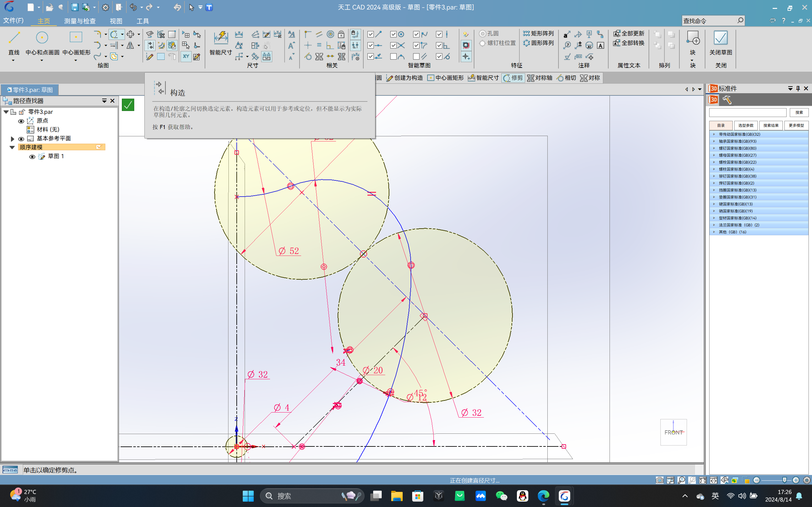Expand the 其他（GB）(16) category

coord(714,232)
